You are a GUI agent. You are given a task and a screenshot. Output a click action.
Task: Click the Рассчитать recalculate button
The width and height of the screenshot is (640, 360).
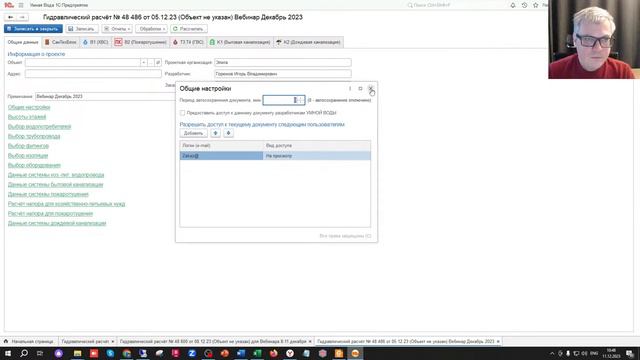point(189,29)
